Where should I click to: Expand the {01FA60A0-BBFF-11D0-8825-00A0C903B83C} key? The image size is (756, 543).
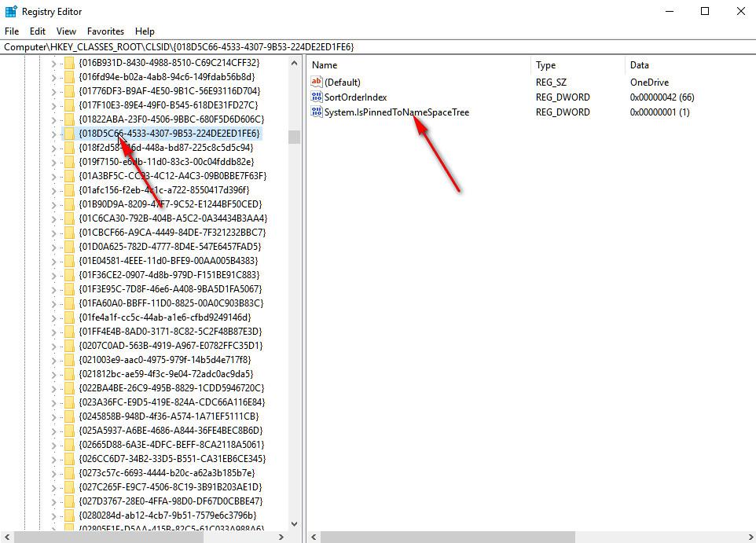53,304
